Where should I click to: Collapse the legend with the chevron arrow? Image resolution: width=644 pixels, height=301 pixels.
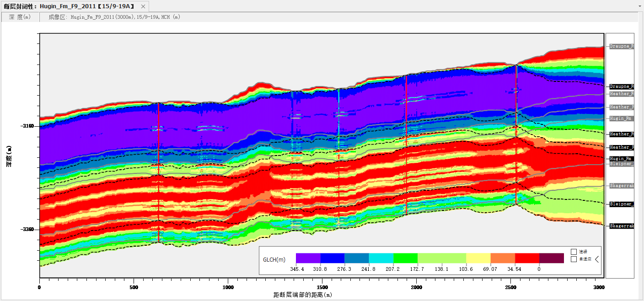[596, 259]
